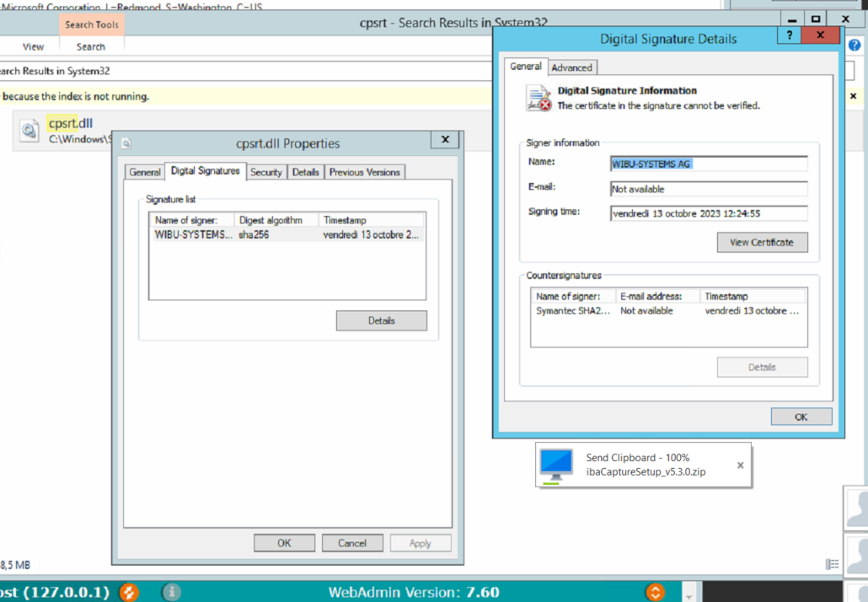Click the Apply button in Properties dialog

point(421,543)
